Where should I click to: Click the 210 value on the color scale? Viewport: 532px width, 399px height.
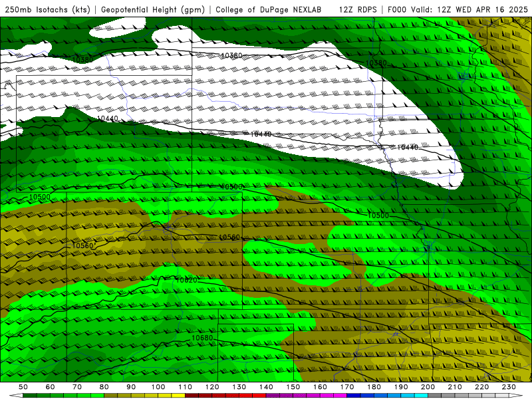click(455, 387)
